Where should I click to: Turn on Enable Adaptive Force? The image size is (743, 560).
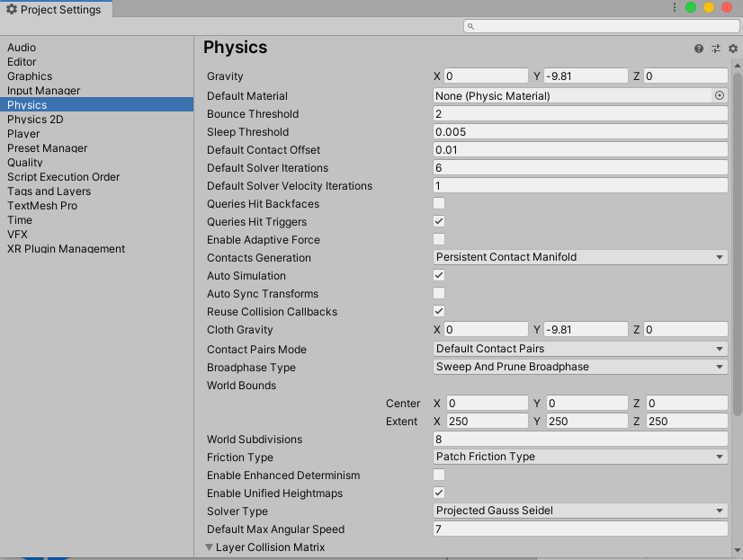(x=439, y=240)
